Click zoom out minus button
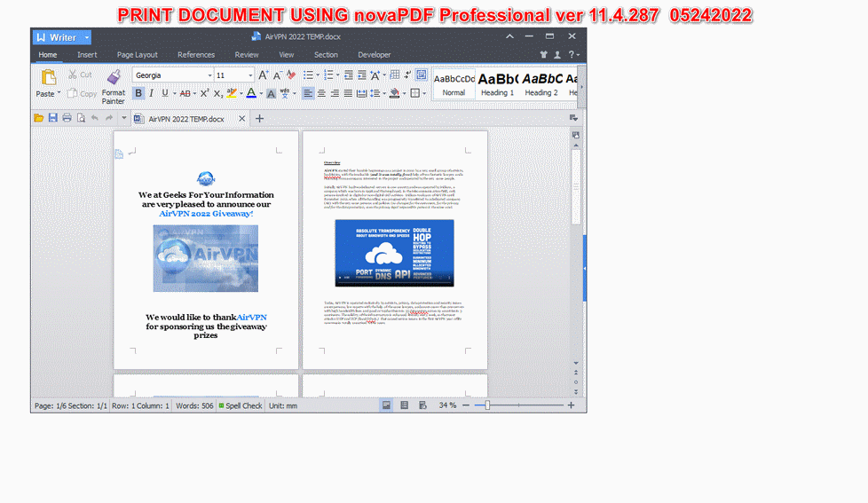The height and width of the screenshot is (503, 868). (x=466, y=405)
